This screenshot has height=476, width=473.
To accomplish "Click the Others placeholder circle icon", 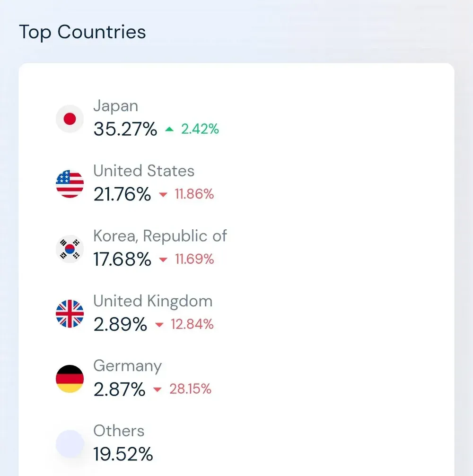I will 70,444.
